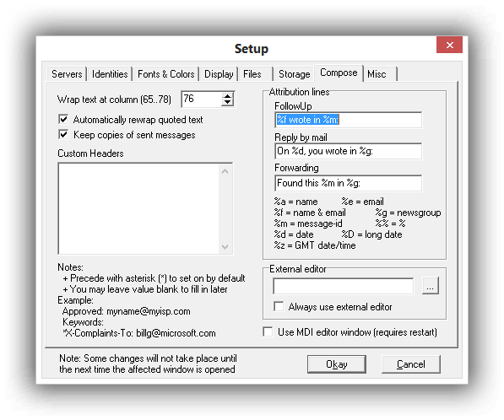Screen dimensions: 504x420
Task: Open the Identities tab
Action: click(x=110, y=74)
